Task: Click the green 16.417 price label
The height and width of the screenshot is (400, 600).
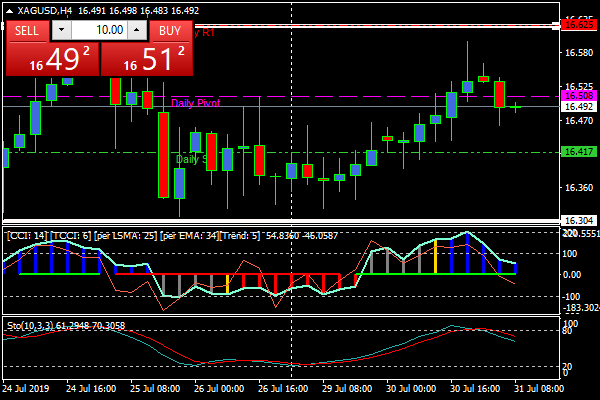Action: click(x=578, y=152)
